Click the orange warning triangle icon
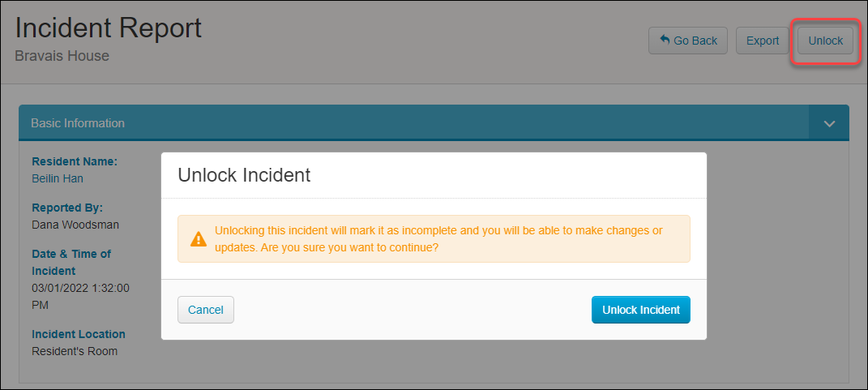 tap(199, 238)
